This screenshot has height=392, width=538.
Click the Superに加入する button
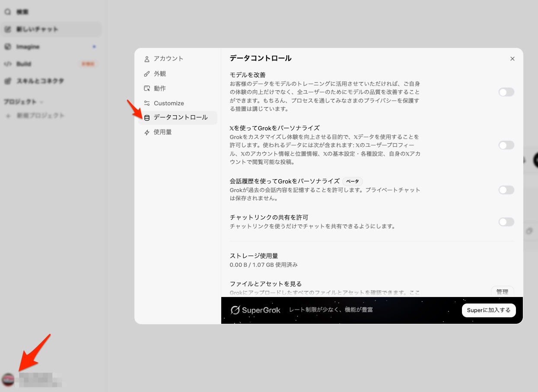point(489,310)
